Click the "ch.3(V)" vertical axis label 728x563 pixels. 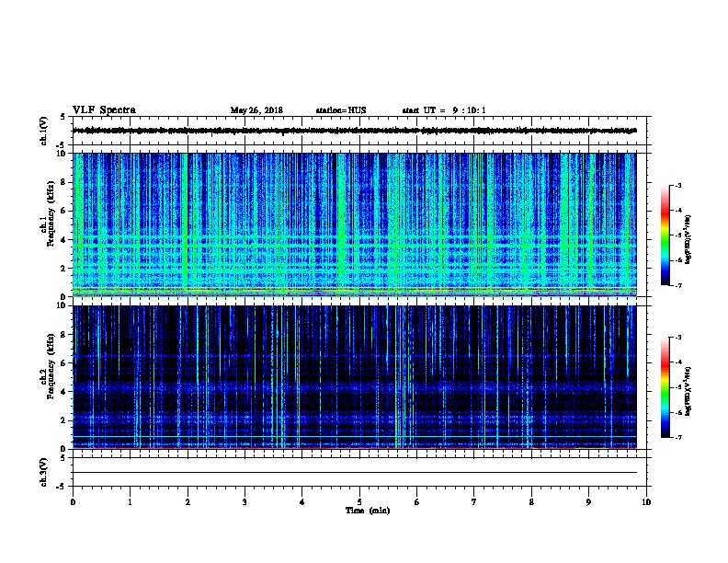[x=44, y=472]
